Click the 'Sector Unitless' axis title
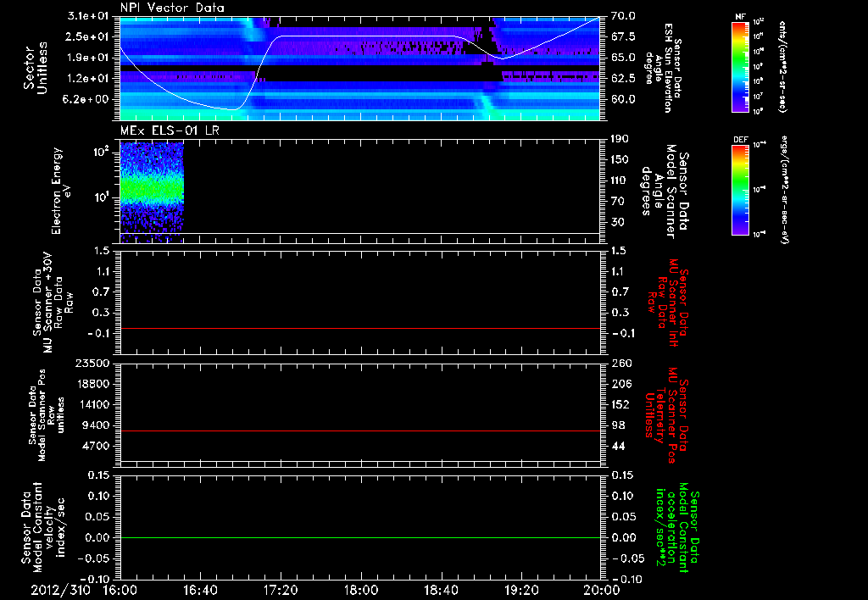This screenshot has width=868, height=600. [x=36, y=68]
